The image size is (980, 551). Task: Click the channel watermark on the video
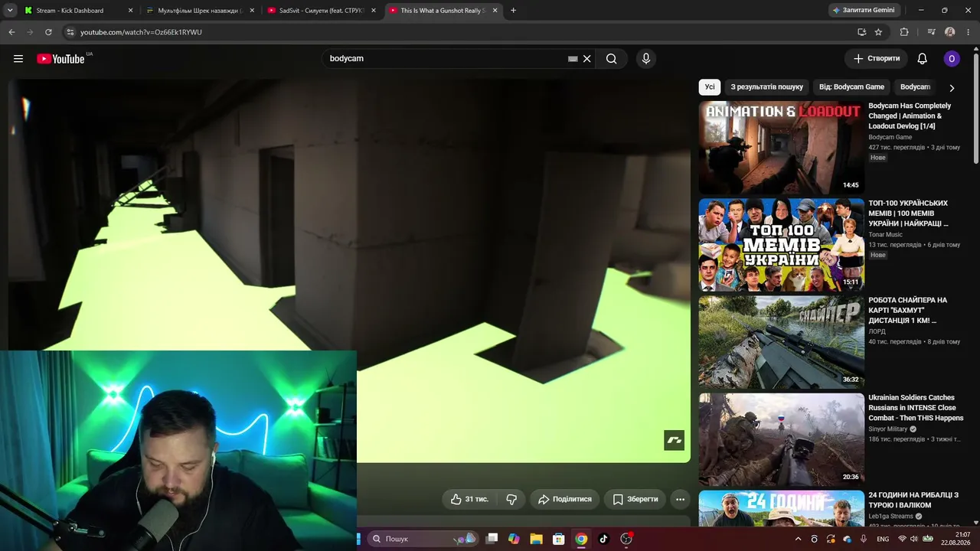click(x=674, y=440)
